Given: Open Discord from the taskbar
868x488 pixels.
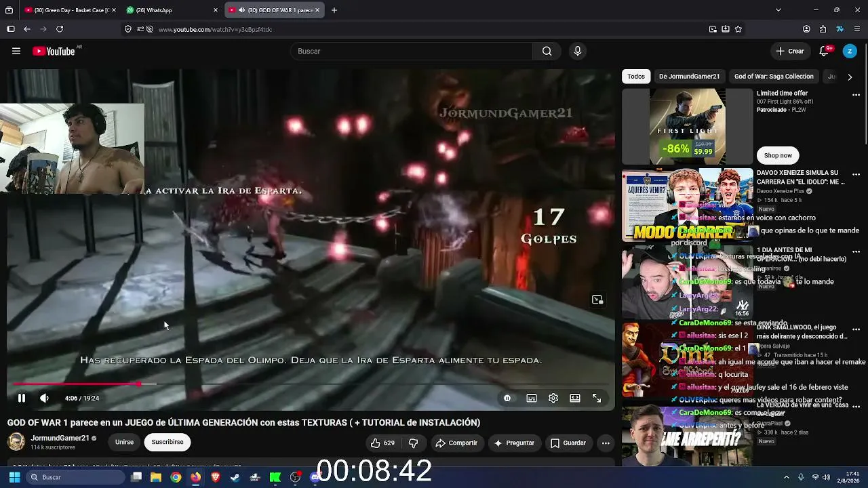Looking at the screenshot, I should point(315,477).
